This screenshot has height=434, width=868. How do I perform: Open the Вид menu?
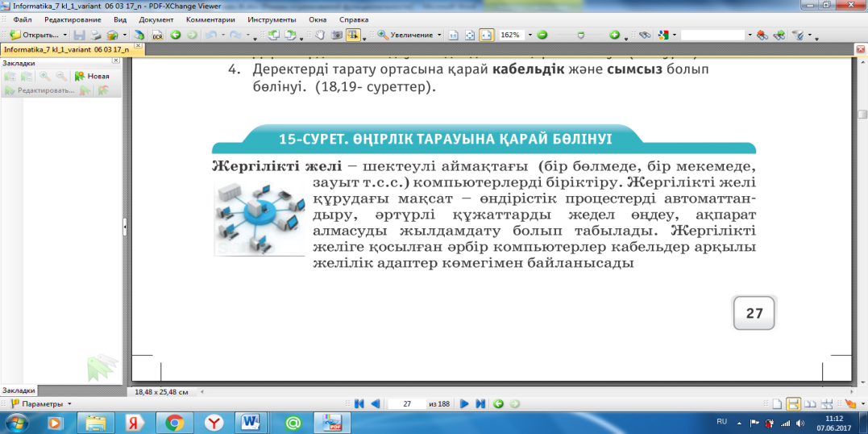pos(120,19)
